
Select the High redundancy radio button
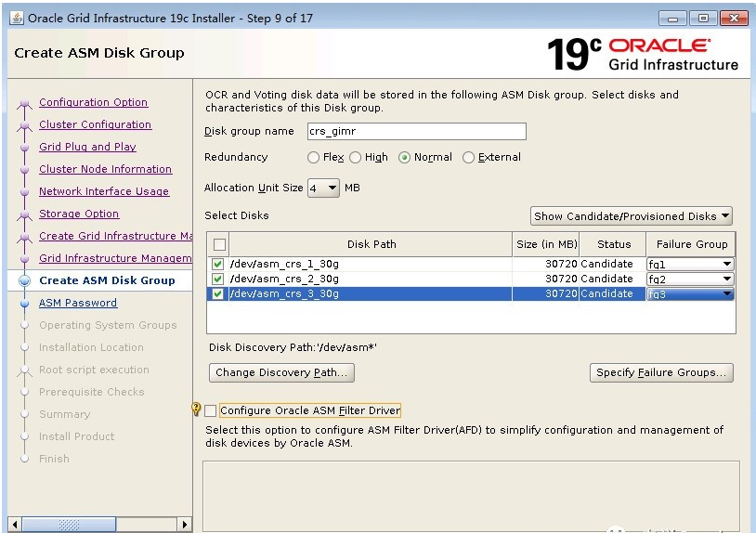358,158
